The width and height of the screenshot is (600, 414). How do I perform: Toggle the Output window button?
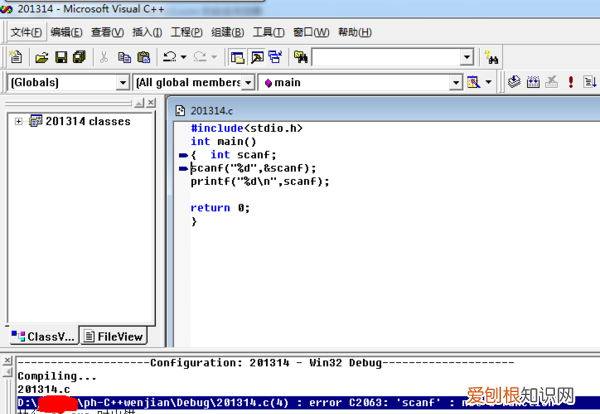tap(257, 57)
